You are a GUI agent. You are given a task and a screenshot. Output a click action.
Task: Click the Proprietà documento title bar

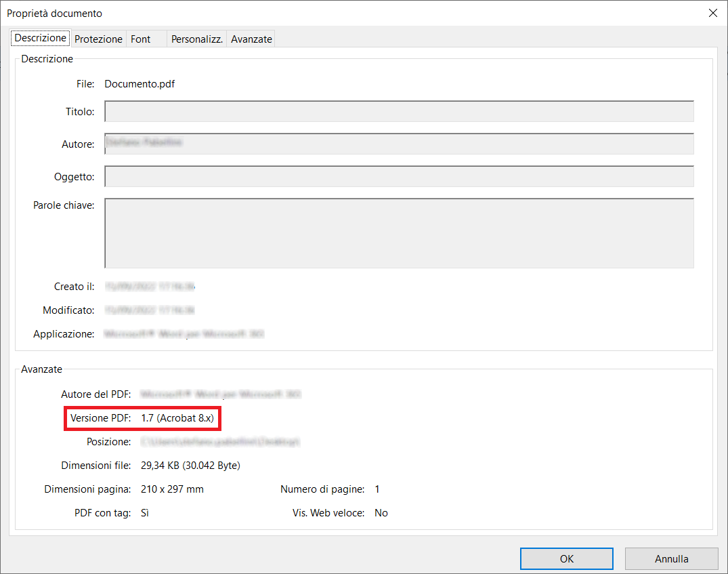[339, 13]
